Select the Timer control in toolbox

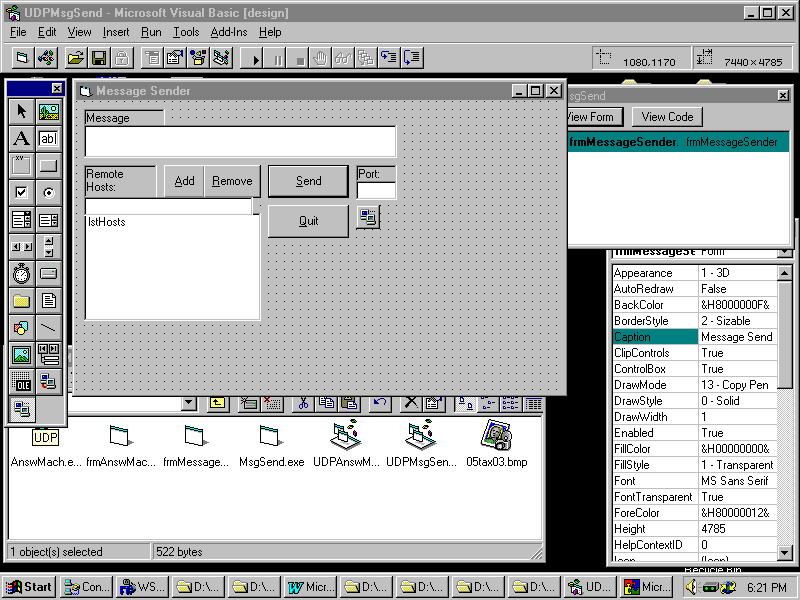(x=21, y=273)
